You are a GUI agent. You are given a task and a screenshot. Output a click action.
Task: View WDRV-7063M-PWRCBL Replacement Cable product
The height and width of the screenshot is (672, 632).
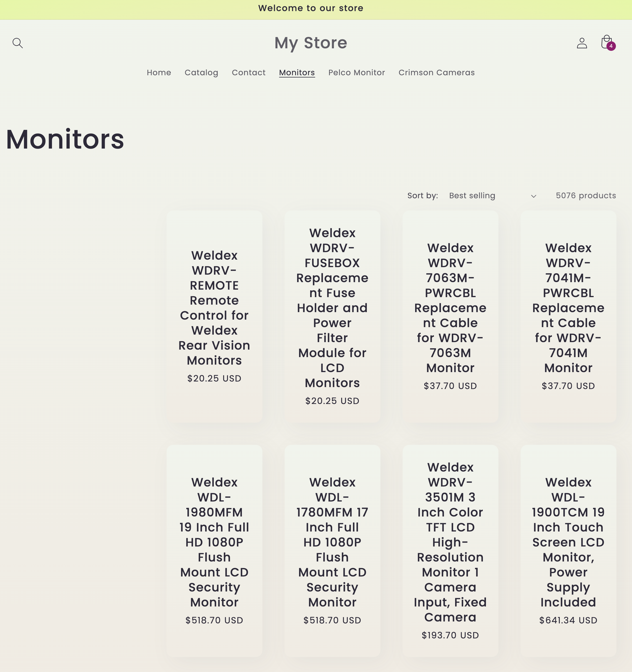450,308
